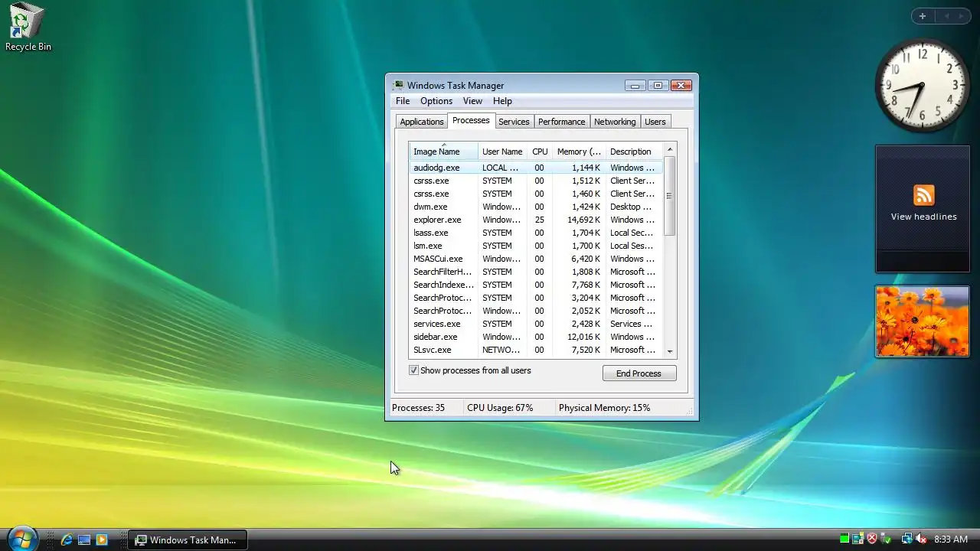Click the process list scrollbar thumb
The image size is (980, 551).
670,195
